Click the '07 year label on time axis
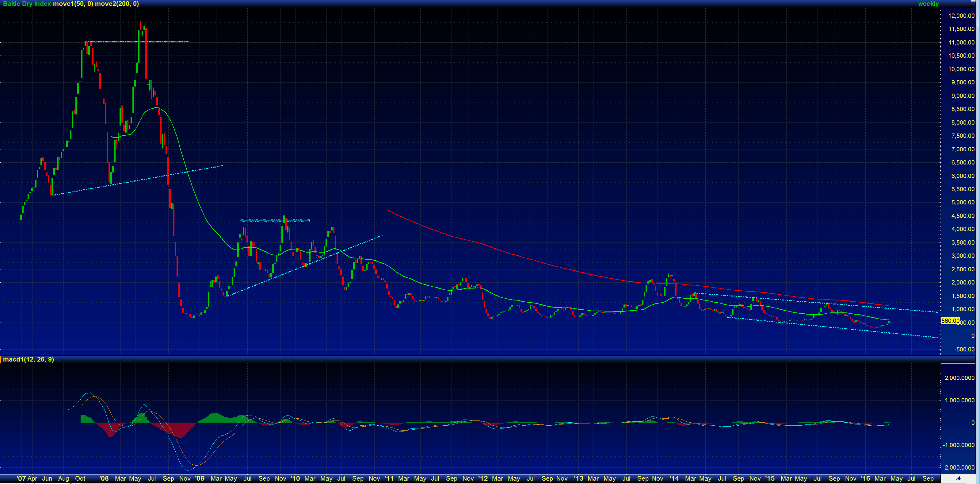The height and width of the screenshot is (484, 980). click(x=22, y=478)
